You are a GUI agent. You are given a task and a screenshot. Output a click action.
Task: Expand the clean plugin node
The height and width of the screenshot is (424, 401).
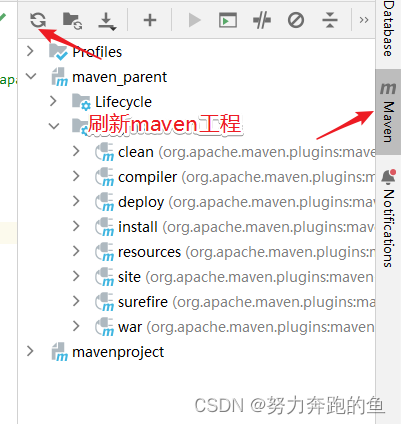pos(76,151)
